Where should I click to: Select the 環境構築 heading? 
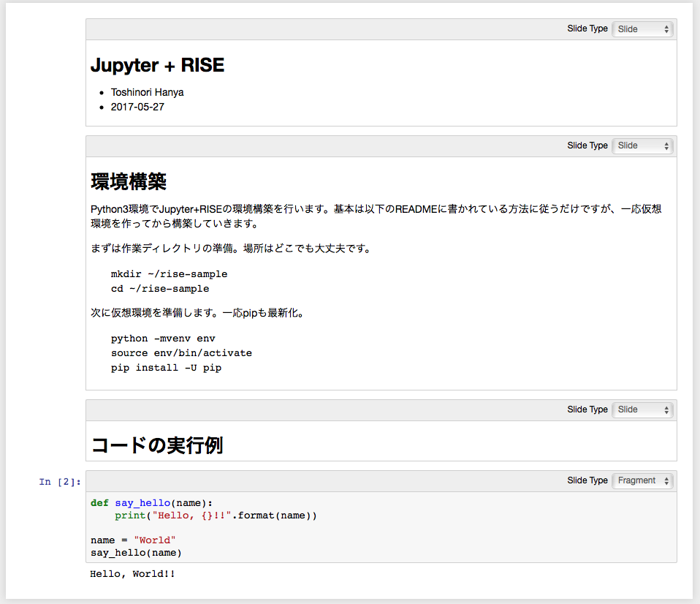(129, 181)
